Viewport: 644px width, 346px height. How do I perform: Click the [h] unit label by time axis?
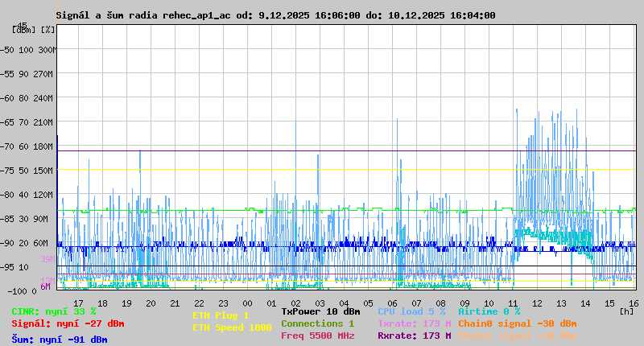(626, 311)
